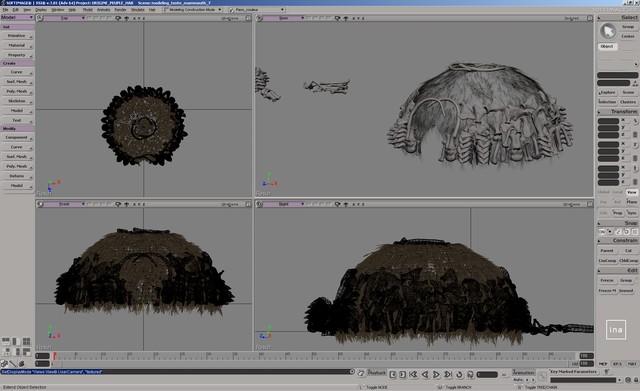Viewport: 640px width, 391px height.
Task: Click the current frame number field
Action: tap(487, 374)
